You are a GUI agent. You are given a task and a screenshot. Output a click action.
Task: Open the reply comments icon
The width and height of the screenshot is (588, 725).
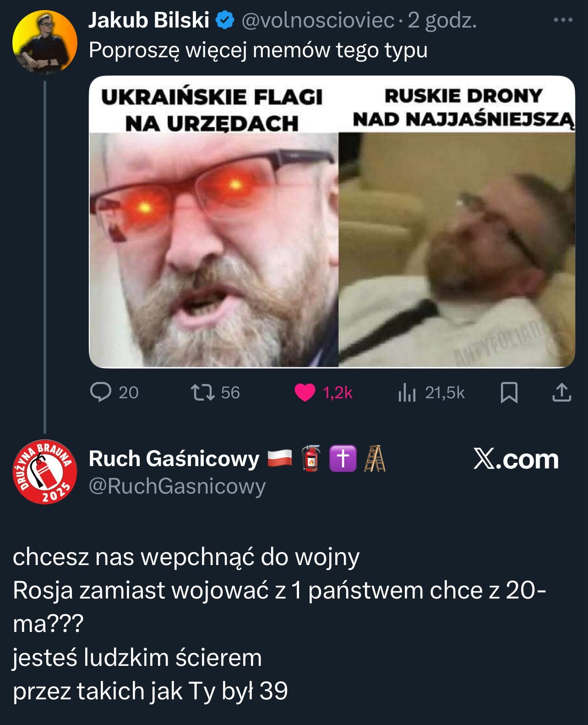click(x=100, y=392)
